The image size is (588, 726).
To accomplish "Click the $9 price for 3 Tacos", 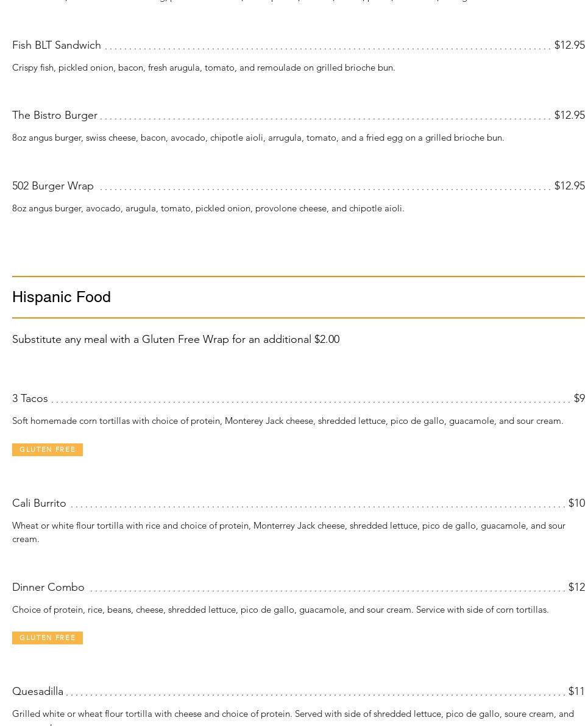I will coord(579,398).
